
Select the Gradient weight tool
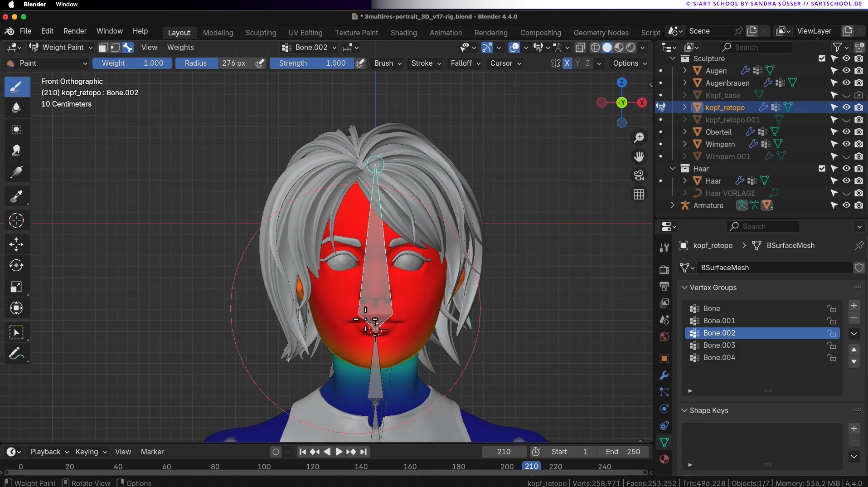tap(17, 172)
